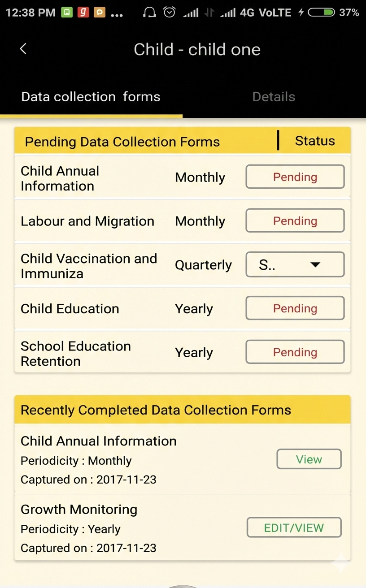Screen dimensions: 366x588
Task: Tap the orange chat notification icon
Action: click(99, 13)
